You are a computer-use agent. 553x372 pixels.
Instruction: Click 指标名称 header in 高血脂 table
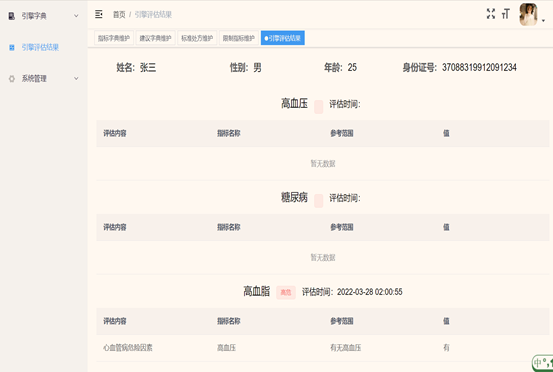pos(229,321)
